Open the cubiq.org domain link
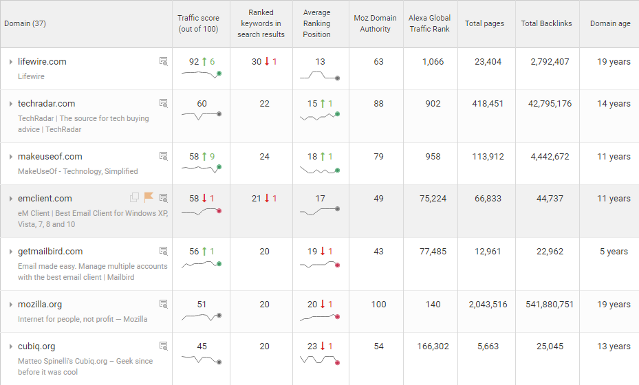Image resolution: width=639 pixels, height=385 pixels. click(x=36, y=346)
